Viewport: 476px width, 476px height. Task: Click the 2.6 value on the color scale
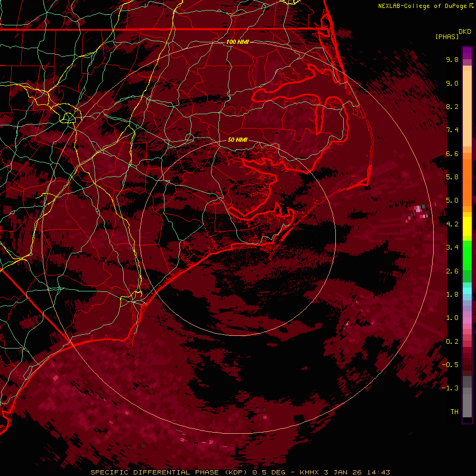(452, 271)
